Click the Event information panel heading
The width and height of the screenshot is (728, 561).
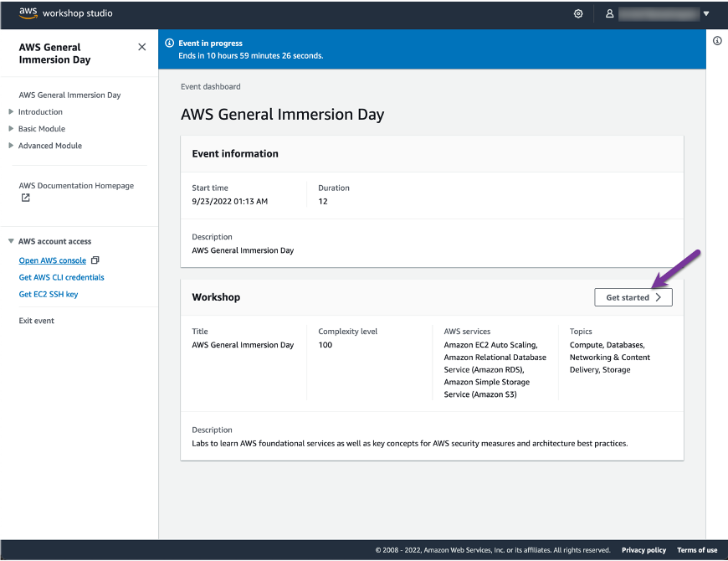click(235, 154)
